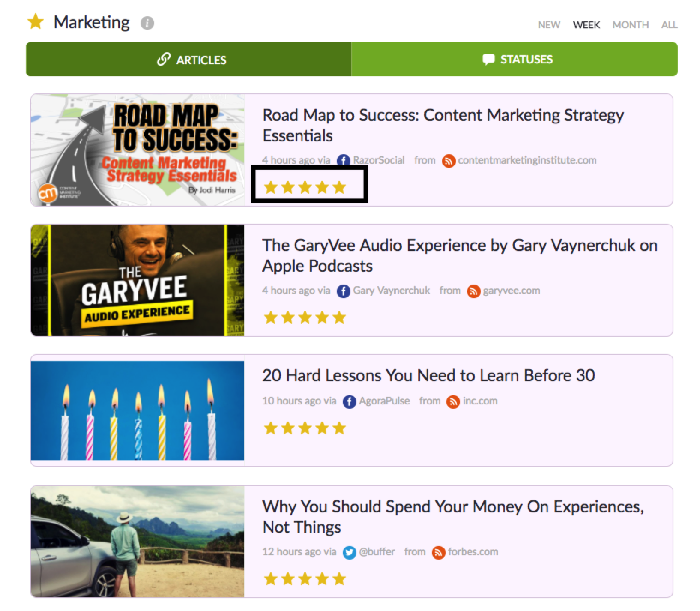This screenshot has width=700, height=611.
Task: Select the NEW sorting option
Action: coord(549,25)
